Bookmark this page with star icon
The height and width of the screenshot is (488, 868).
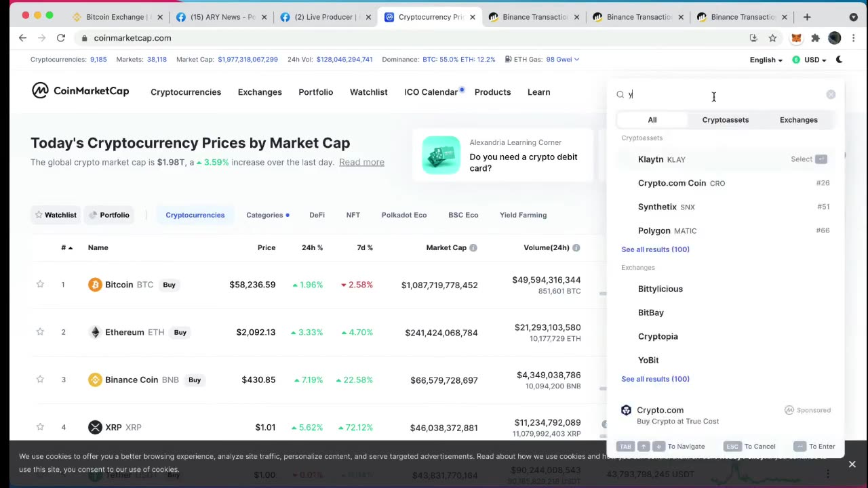click(772, 38)
